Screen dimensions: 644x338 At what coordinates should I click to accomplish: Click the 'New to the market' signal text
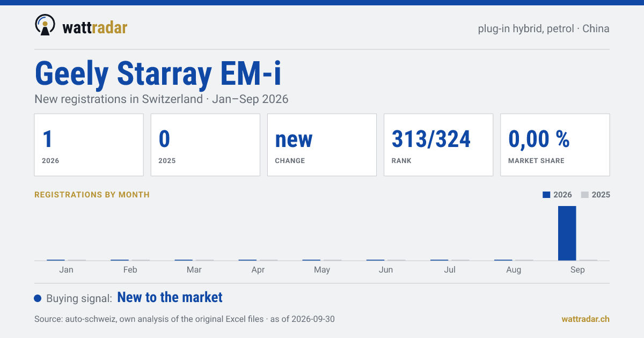pyautogui.click(x=170, y=297)
